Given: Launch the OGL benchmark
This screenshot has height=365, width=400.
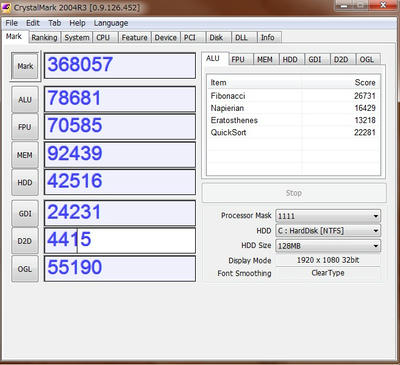Looking at the screenshot, I should (25, 269).
